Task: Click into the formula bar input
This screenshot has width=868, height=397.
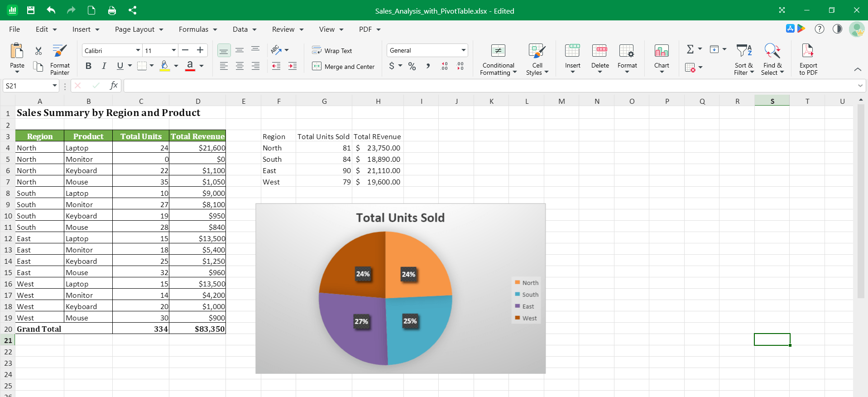Action: (x=489, y=86)
